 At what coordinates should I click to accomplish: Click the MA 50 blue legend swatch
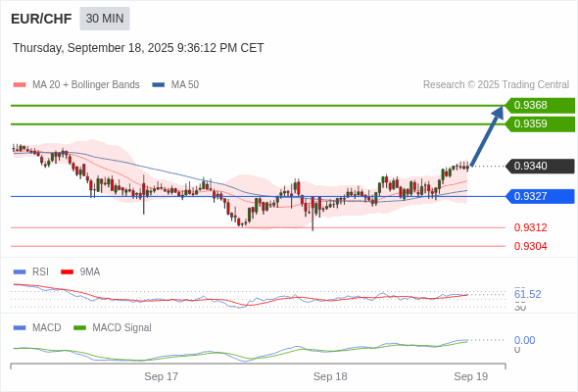point(159,85)
